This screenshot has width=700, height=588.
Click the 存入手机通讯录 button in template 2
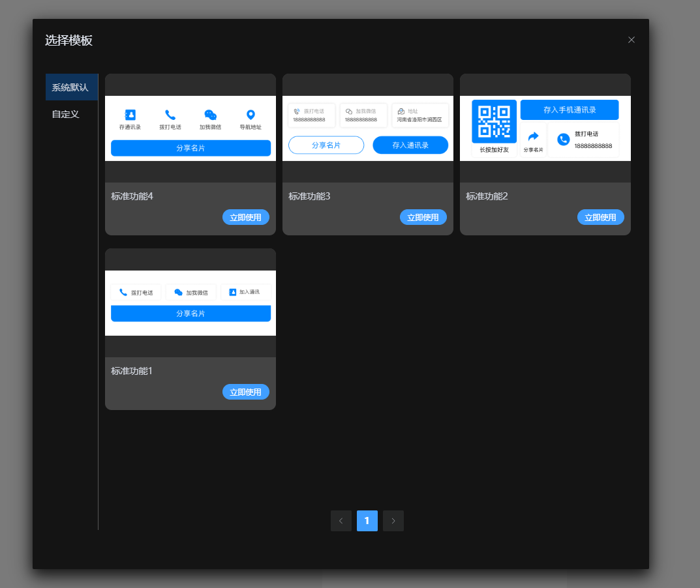tap(570, 110)
